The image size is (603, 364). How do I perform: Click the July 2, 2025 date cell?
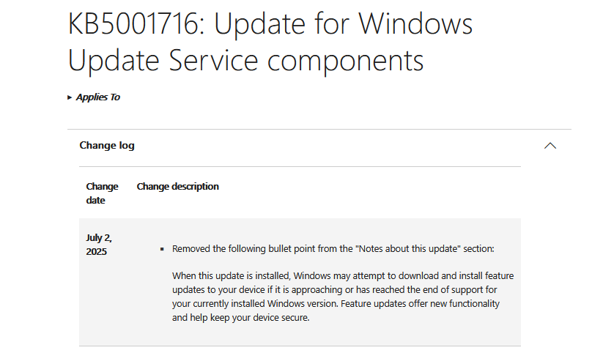tap(99, 245)
